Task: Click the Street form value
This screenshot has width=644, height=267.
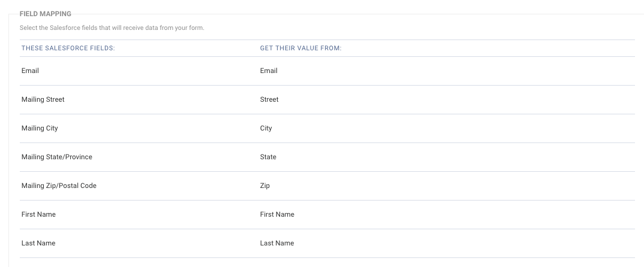Action: [269, 99]
